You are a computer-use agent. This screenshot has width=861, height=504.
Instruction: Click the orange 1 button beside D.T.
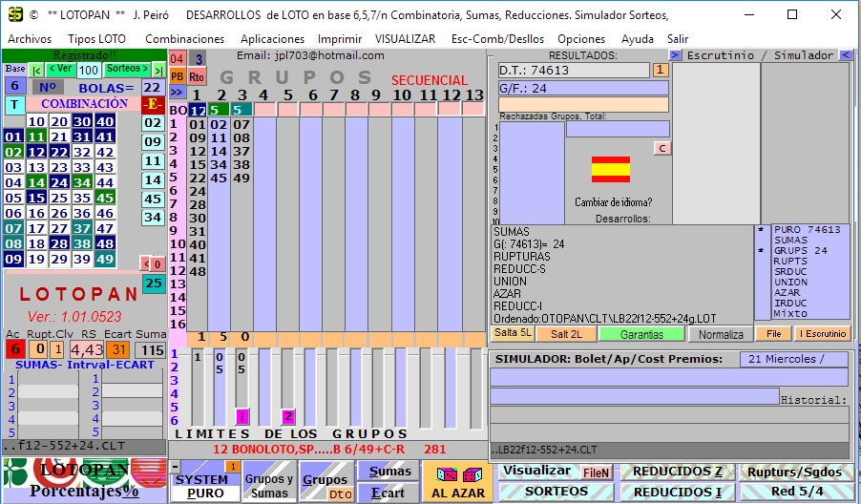[661, 71]
